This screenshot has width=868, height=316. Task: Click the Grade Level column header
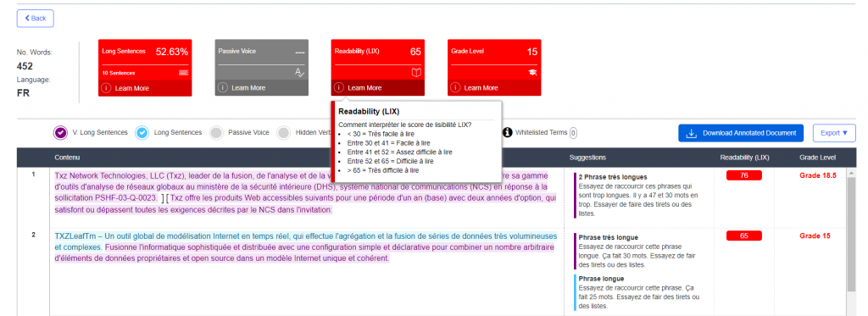(817, 158)
